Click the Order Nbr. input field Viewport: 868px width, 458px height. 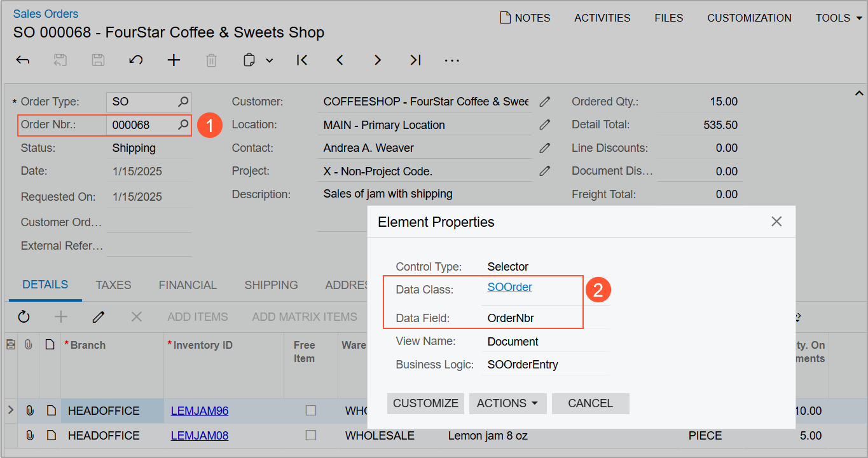click(142, 125)
